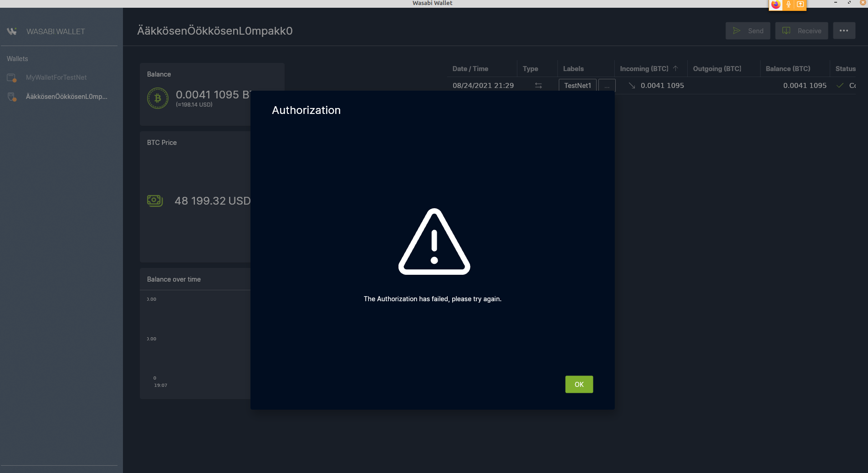This screenshot has width=868, height=473.
Task: Sort by Labels column header
Action: pyautogui.click(x=573, y=69)
